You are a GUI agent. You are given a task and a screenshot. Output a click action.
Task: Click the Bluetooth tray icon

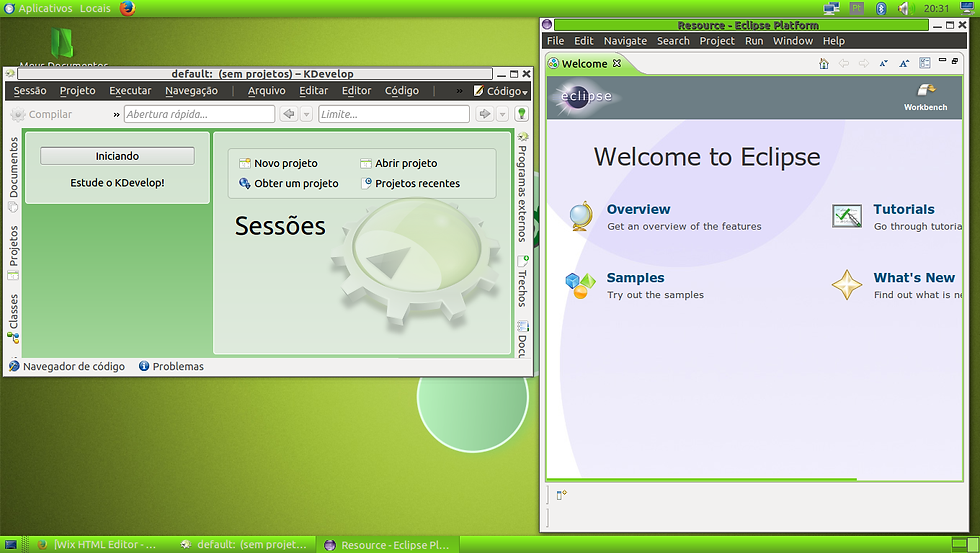[881, 8]
